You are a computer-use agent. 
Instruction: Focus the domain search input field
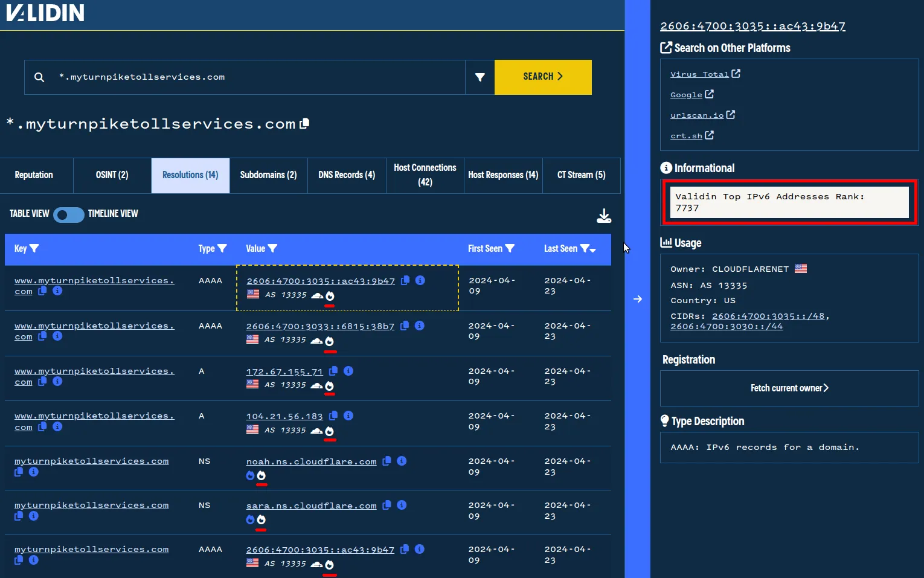click(x=260, y=77)
